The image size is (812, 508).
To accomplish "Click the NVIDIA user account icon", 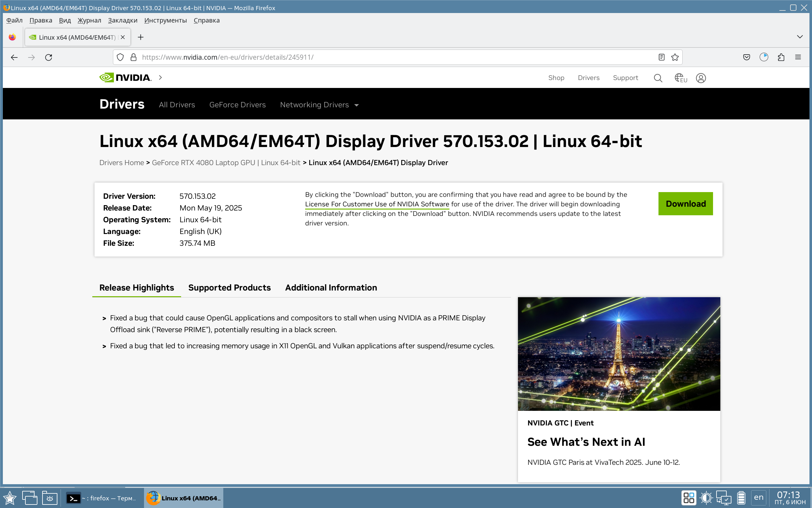I will click(x=701, y=78).
